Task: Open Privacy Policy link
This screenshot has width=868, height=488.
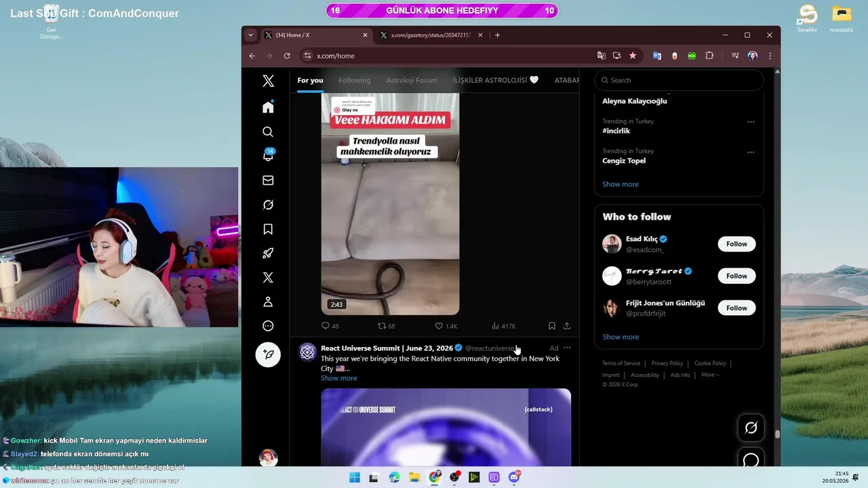Action: click(x=667, y=363)
